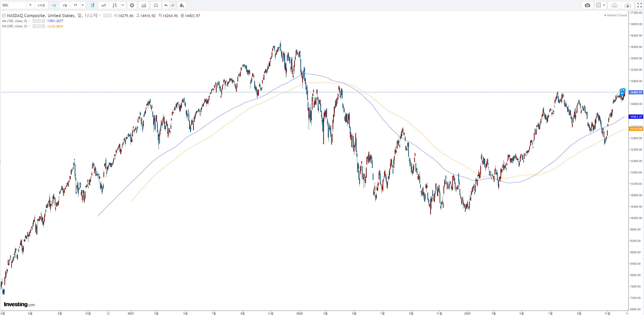Hide the MA 150 indicator eye toggle

click(34, 21)
